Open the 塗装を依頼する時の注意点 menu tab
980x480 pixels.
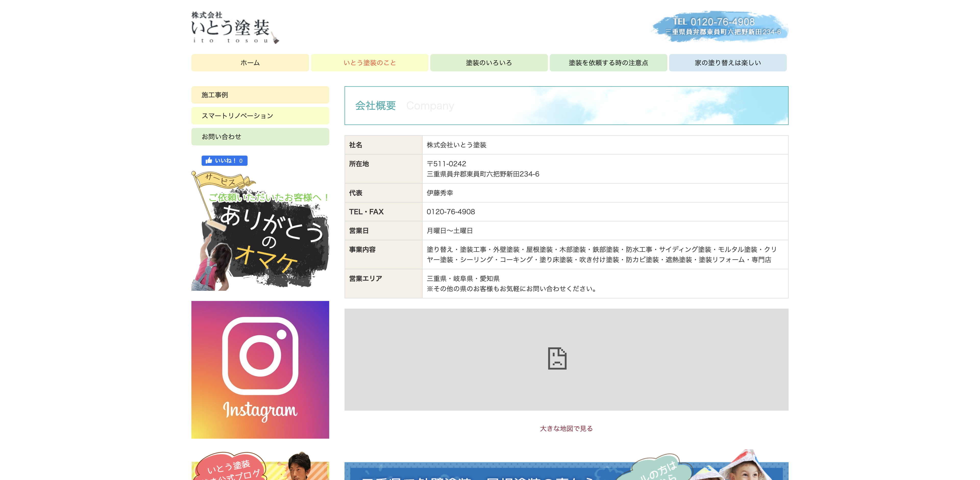[608, 63]
